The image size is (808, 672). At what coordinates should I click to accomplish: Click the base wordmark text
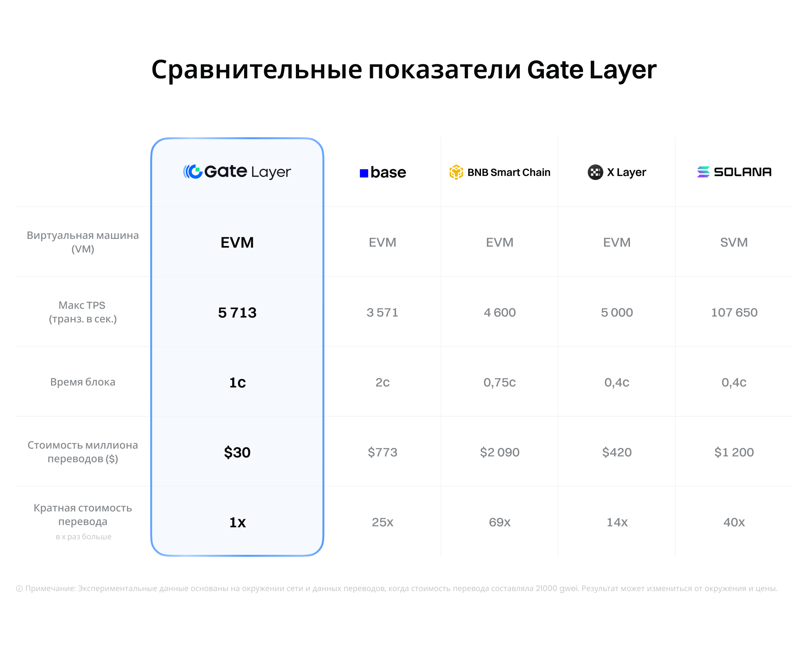click(x=388, y=172)
